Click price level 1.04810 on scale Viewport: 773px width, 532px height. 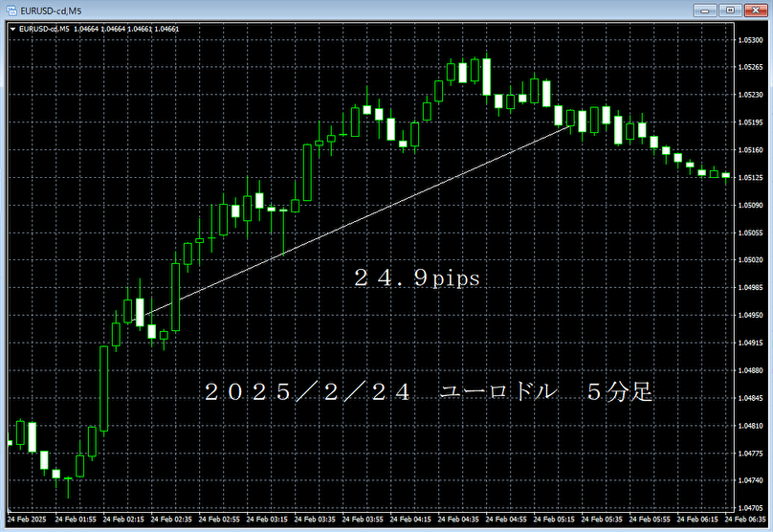750,426
